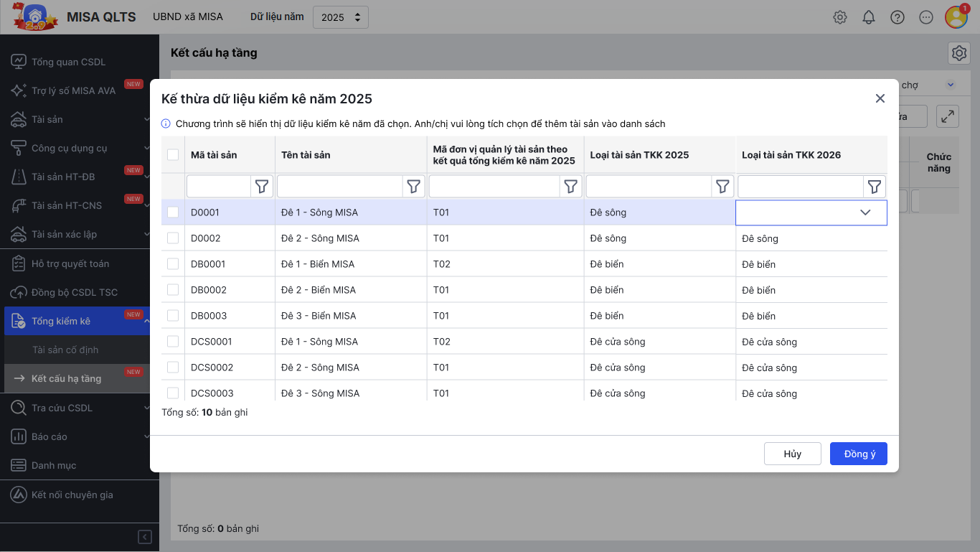This screenshot has height=552, width=980.
Task: Tick the select-all checkbox in table header
Action: pyautogui.click(x=173, y=154)
